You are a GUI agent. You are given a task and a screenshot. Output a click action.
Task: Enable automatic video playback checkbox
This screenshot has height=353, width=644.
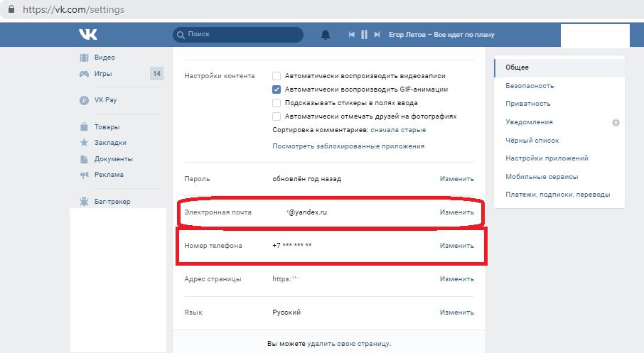pos(277,76)
